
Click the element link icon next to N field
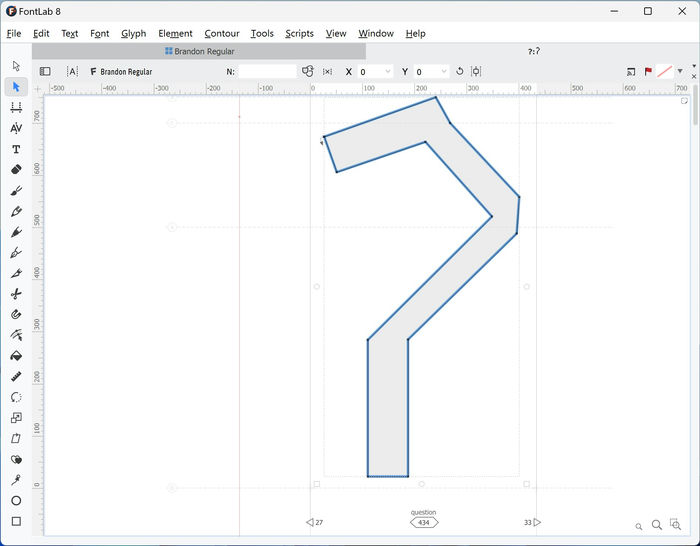[x=308, y=71]
